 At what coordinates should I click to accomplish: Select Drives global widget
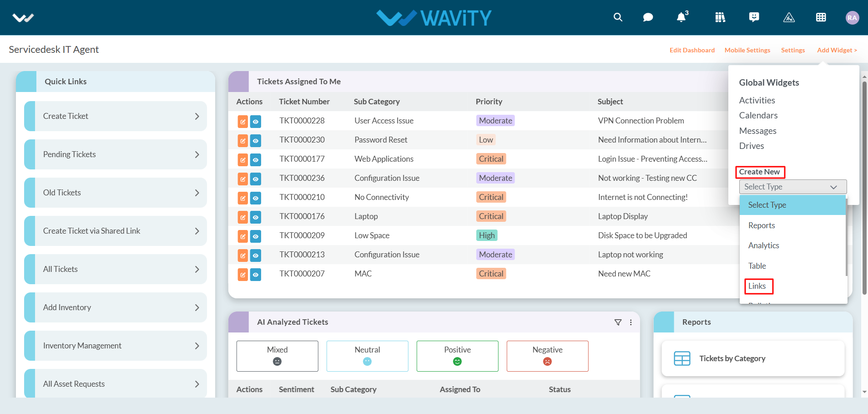[752, 146]
